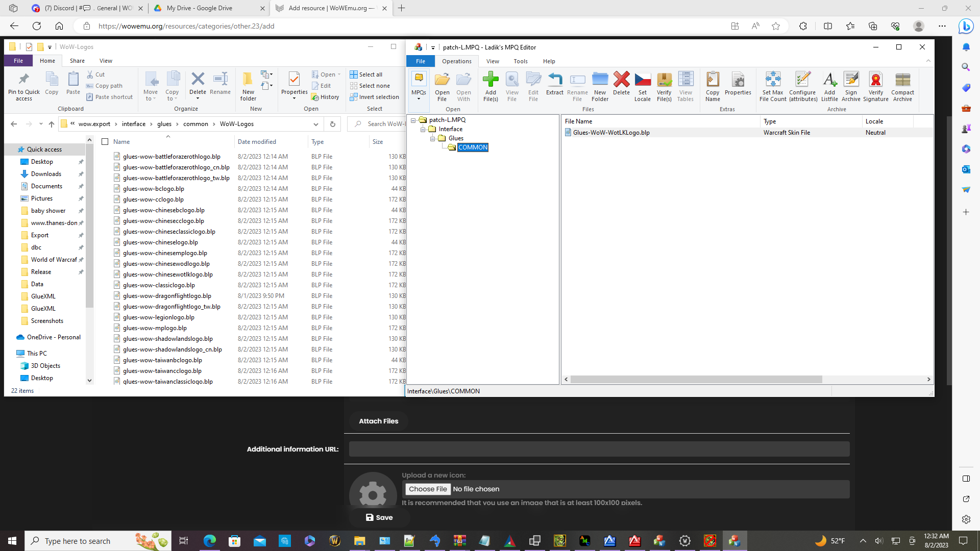The width and height of the screenshot is (980, 551).
Task: Click the Add File(s) green plus icon
Action: (x=491, y=79)
